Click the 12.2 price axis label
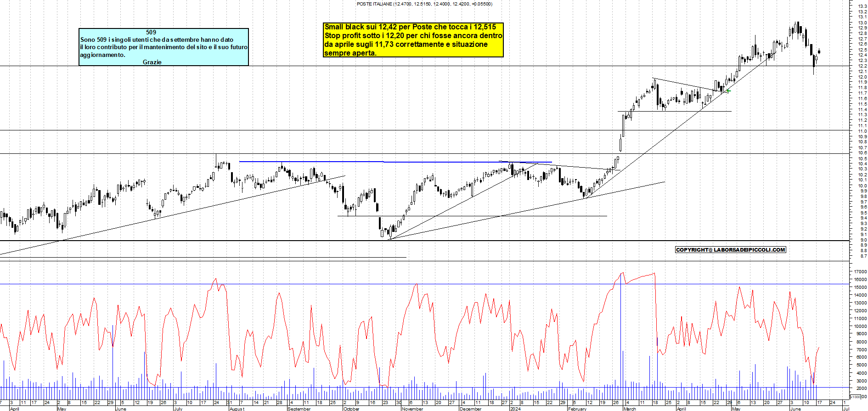 [x=862, y=66]
